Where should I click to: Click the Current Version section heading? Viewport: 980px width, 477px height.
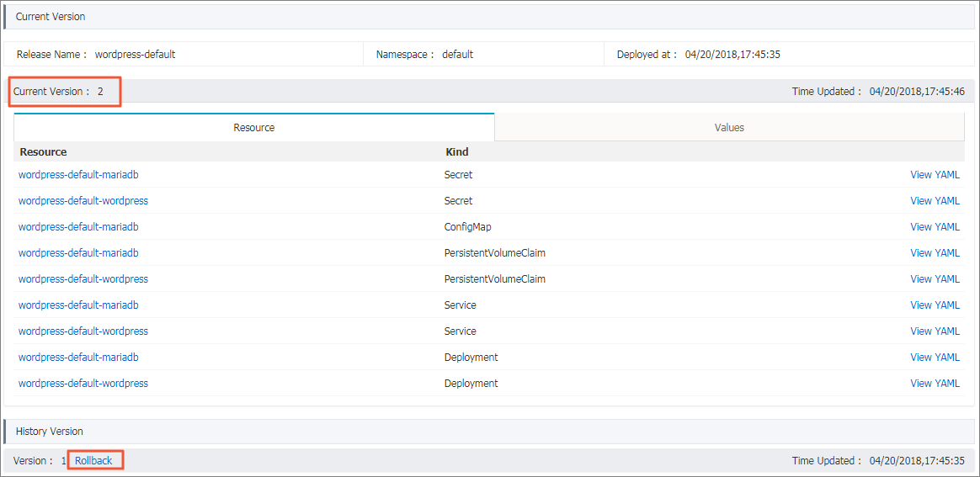pyautogui.click(x=51, y=17)
